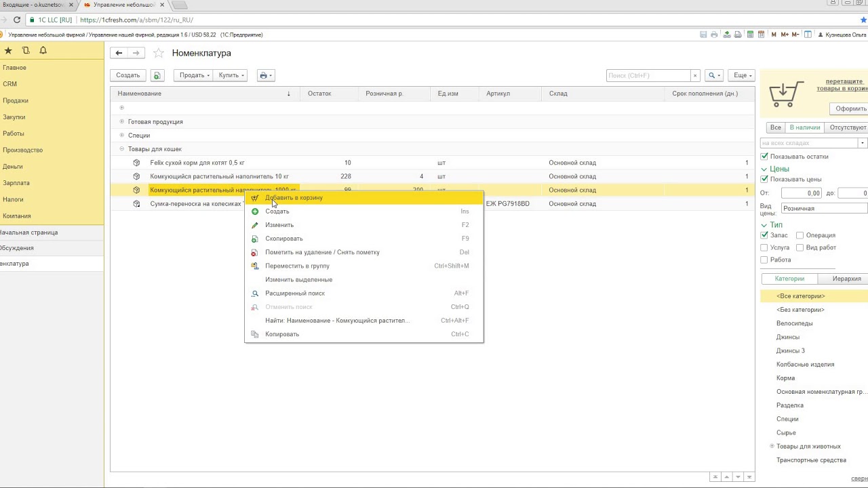This screenshot has width=868, height=488.
Task: Toggle the Показывать остатки checkbox
Action: coord(765,157)
